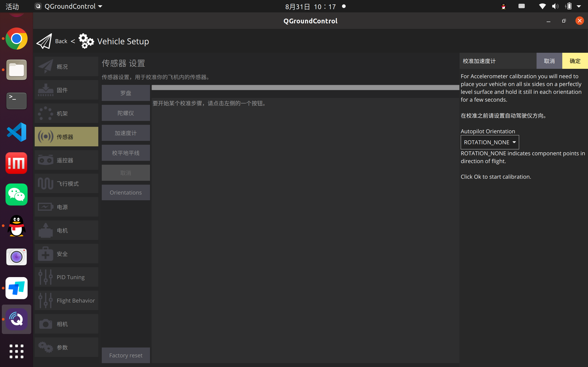588x367 pixels.
Task: Open the 固件 firmware download icon
Action: tap(45, 90)
